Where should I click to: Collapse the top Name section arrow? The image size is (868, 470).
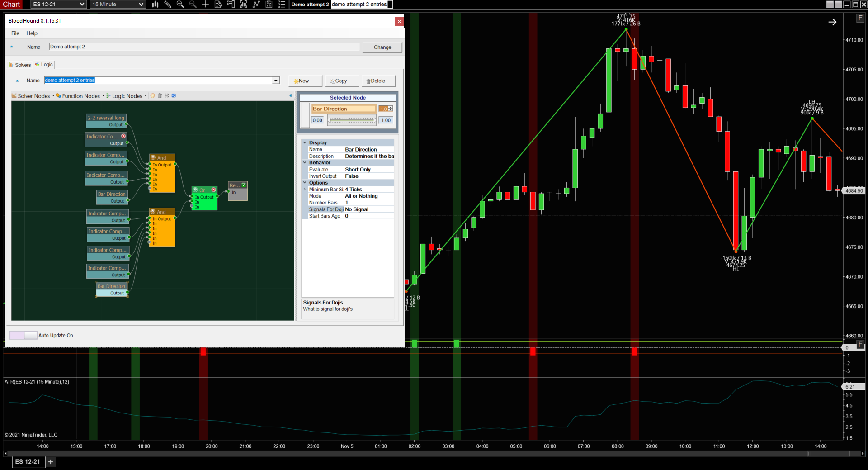(12, 47)
